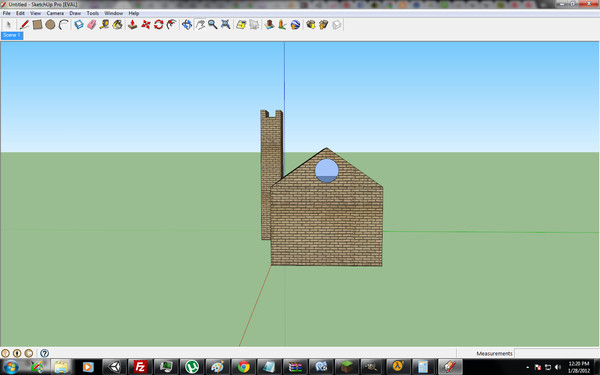Choose the Rectangle tool
Screen dimensions: 600x375
pos(37,25)
